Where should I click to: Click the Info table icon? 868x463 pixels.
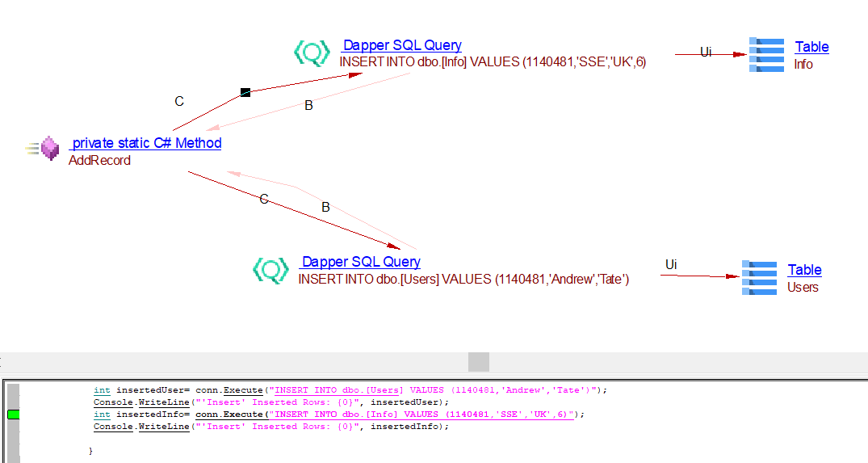pos(766,54)
